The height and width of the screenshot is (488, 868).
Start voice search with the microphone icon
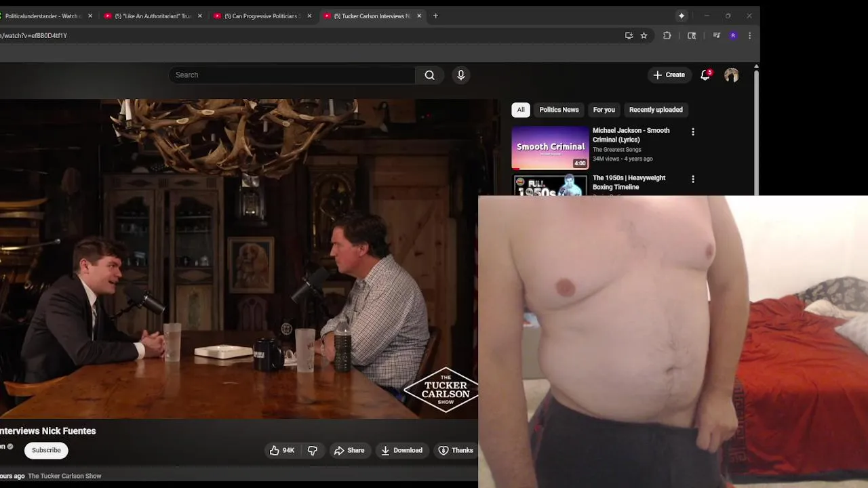[461, 75]
